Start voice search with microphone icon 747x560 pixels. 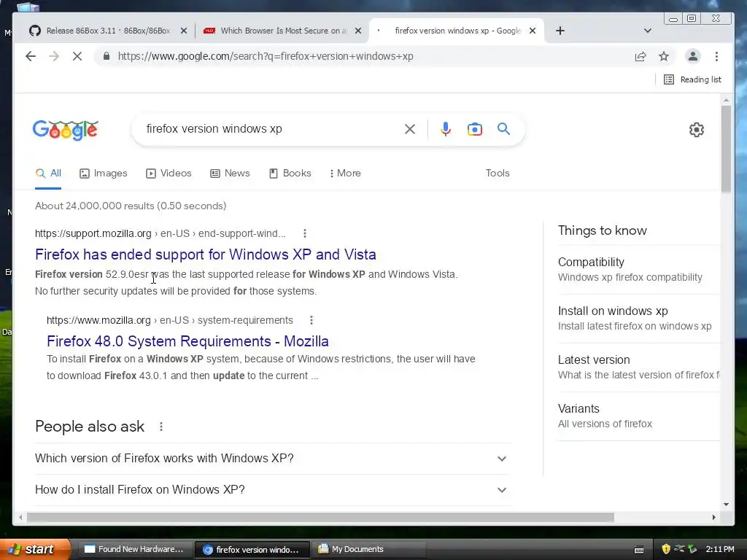pyautogui.click(x=446, y=129)
